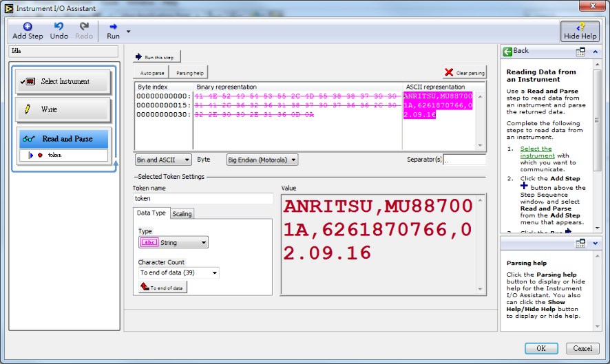Click Run this step button
The width and height of the screenshot is (610, 364).
(157, 57)
